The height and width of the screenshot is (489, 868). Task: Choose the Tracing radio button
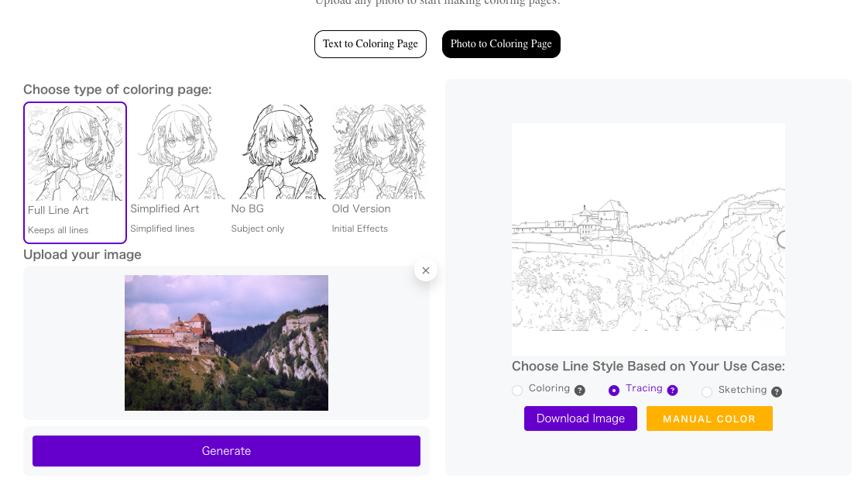(614, 391)
